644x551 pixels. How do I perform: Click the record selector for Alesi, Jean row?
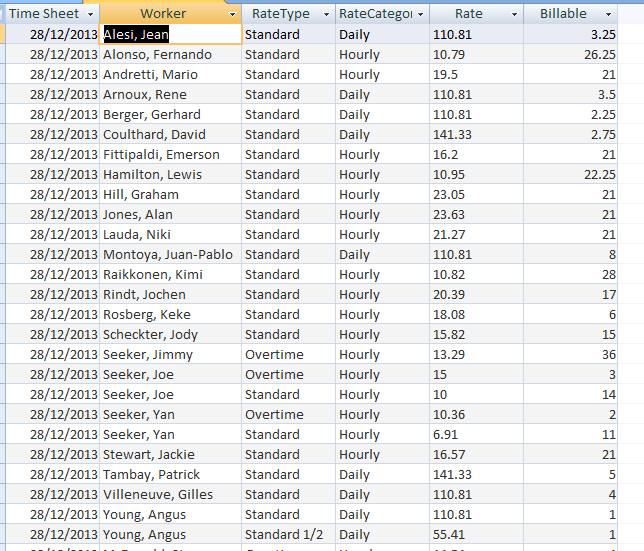(x=2, y=34)
